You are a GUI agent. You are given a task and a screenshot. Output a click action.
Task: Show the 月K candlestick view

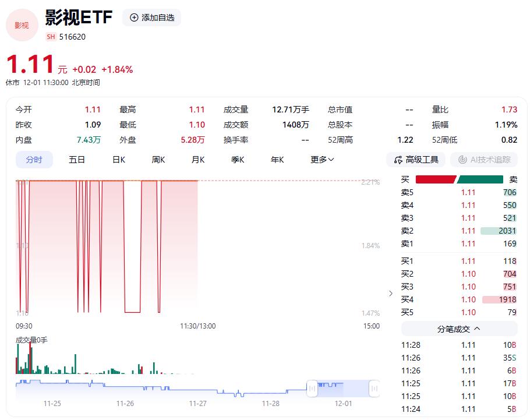click(x=198, y=160)
